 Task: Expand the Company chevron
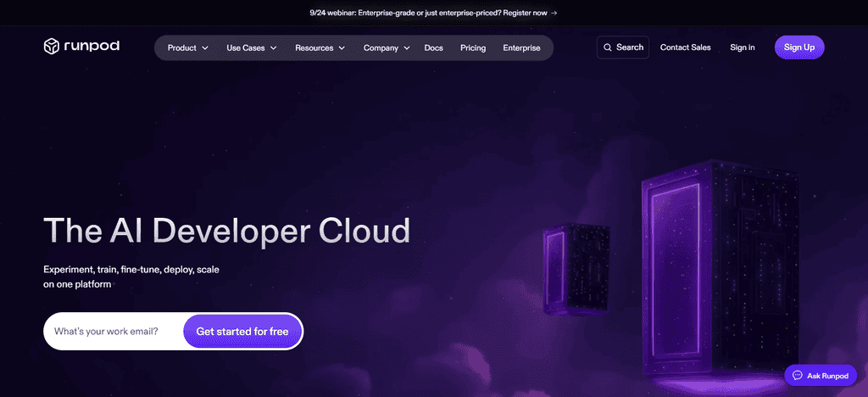coord(407,48)
